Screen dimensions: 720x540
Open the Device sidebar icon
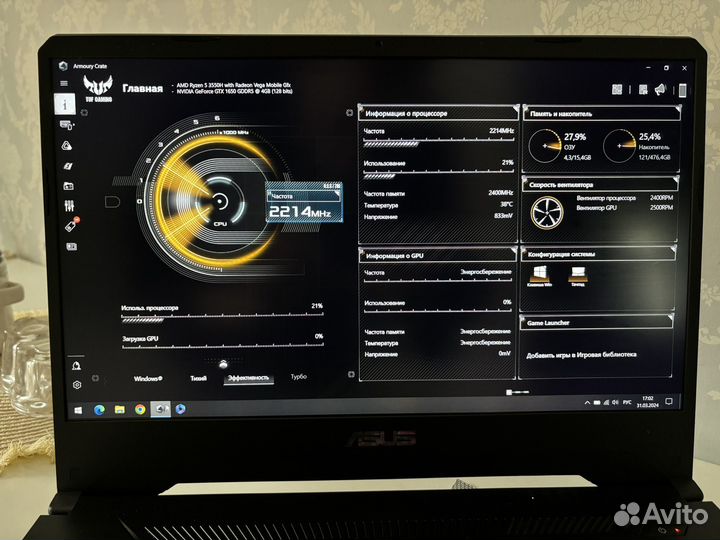67,125
